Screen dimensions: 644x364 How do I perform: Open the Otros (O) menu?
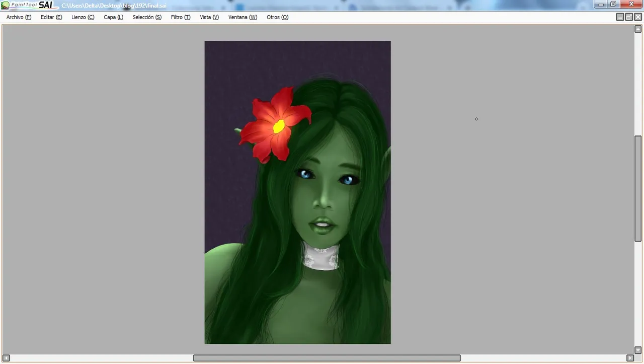click(277, 17)
